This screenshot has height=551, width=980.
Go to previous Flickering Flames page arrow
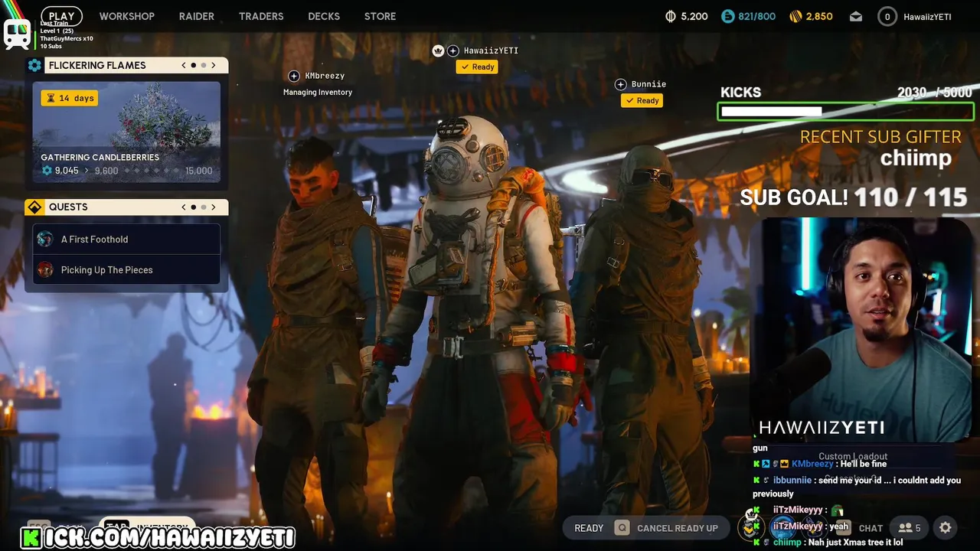(184, 65)
